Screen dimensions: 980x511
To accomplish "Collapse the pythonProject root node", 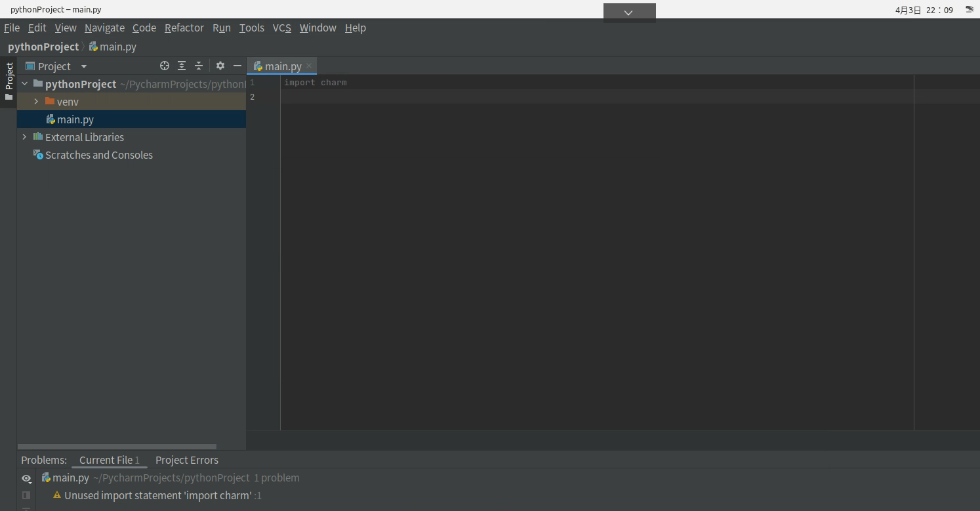I will [24, 83].
